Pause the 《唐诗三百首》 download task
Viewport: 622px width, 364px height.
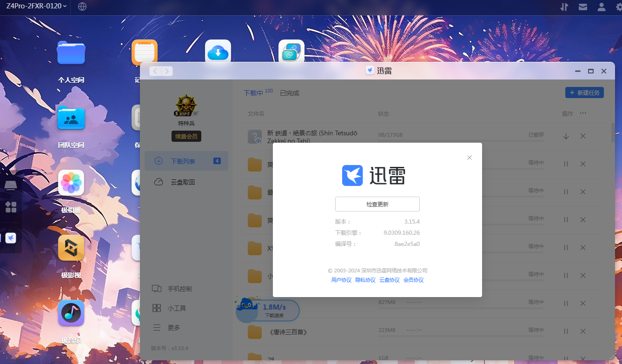tap(565, 331)
